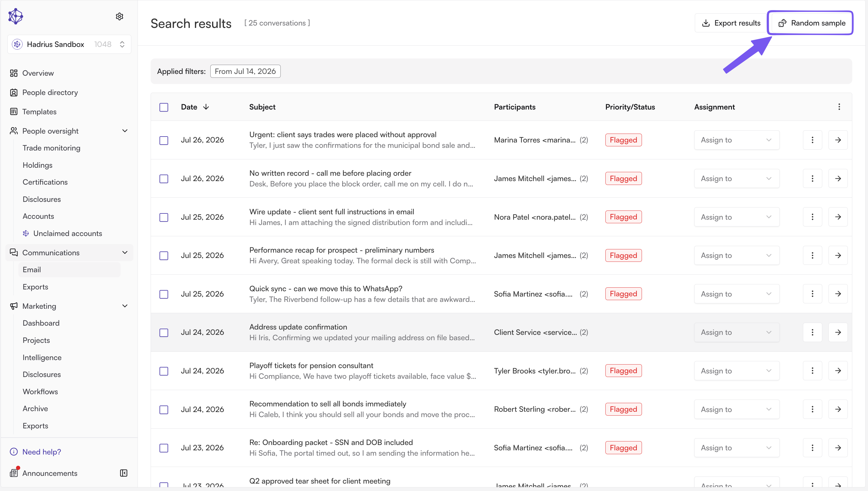868x491 pixels.
Task: Select all conversations header checkbox
Action: click(164, 107)
